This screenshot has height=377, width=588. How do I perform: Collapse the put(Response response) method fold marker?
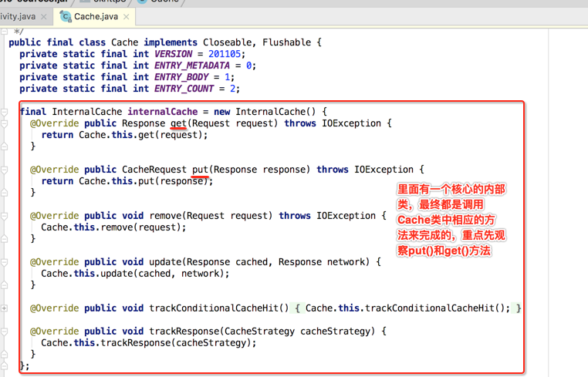point(4,170)
